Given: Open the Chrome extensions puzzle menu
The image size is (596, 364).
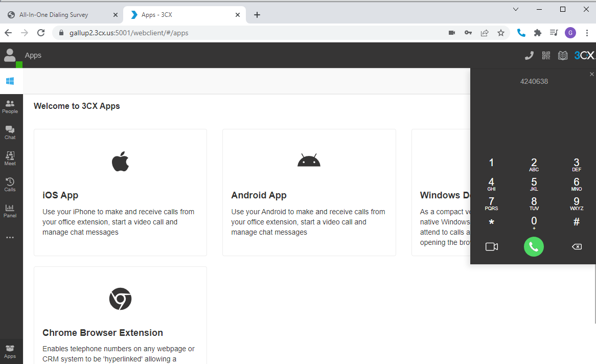Looking at the screenshot, I should [537, 33].
